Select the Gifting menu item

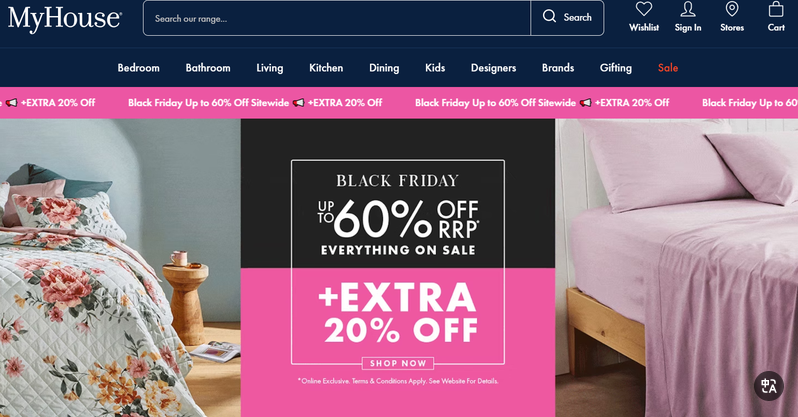pyautogui.click(x=616, y=68)
